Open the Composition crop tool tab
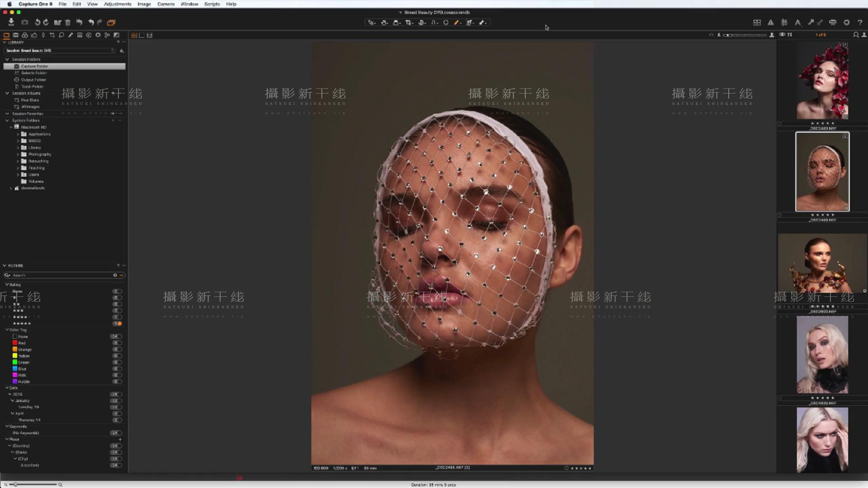Image resolution: width=868 pixels, height=488 pixels. click(52, 35)
